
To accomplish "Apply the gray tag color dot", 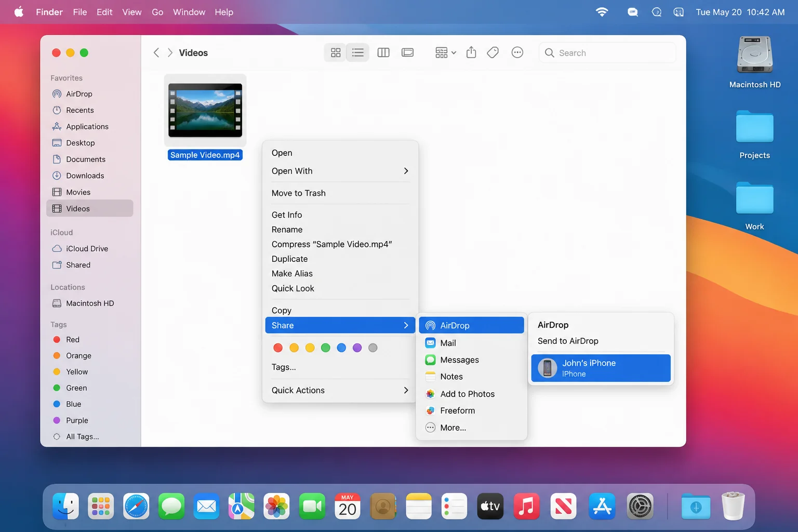I will (373, 348).
